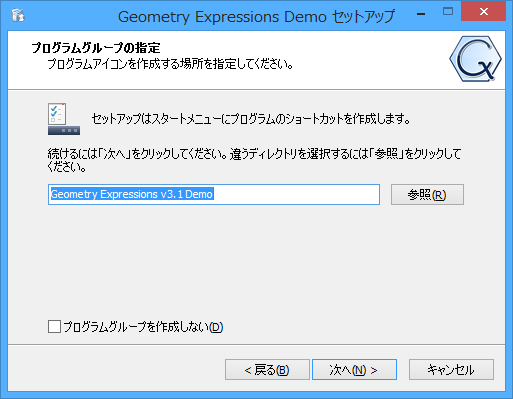Click the プログラムグループの指定 heading
Viewport: 513px width, 399px height.
96,48
